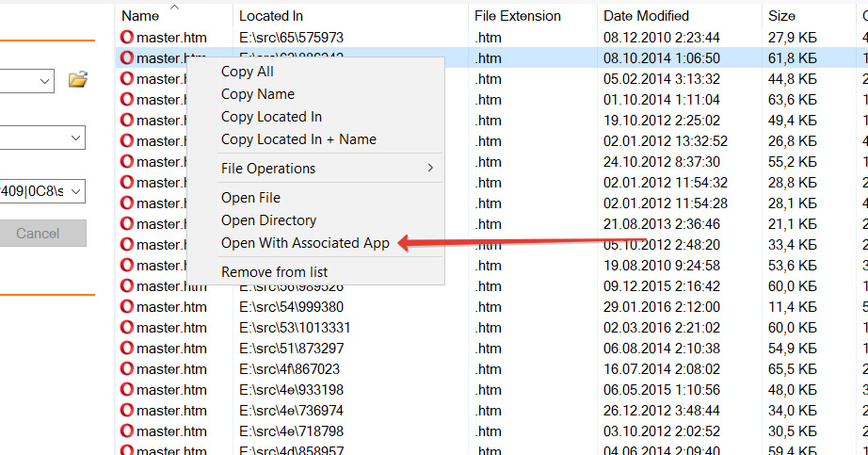Click Opera icon in row modified 02.01.2012 11:54:32

pyautogui.click(x=127, y=183)
